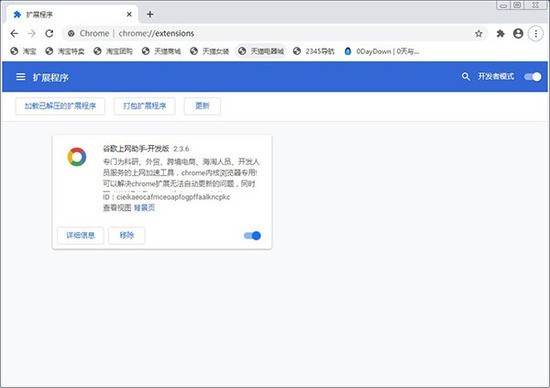The height and width of the screenshot is (388, 550).
Task: Open the hamburger menu beside 扩展程序
Action: coord(21,77)
